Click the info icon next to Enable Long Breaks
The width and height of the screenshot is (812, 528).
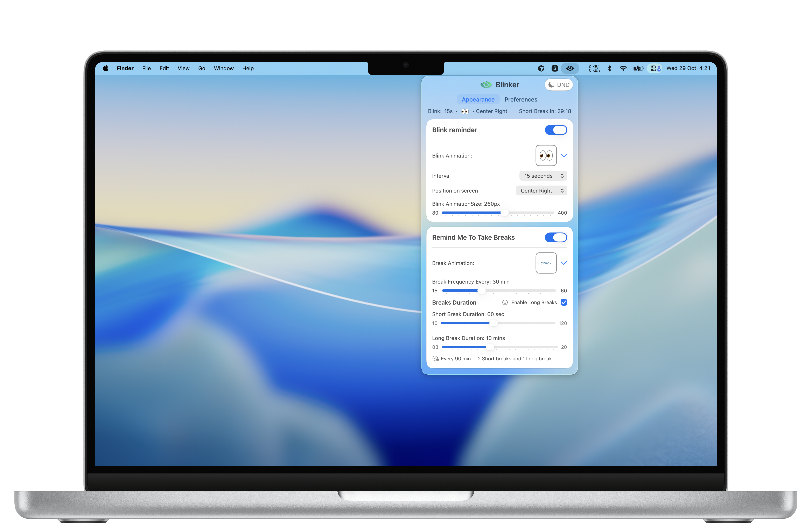click(505, 302)
